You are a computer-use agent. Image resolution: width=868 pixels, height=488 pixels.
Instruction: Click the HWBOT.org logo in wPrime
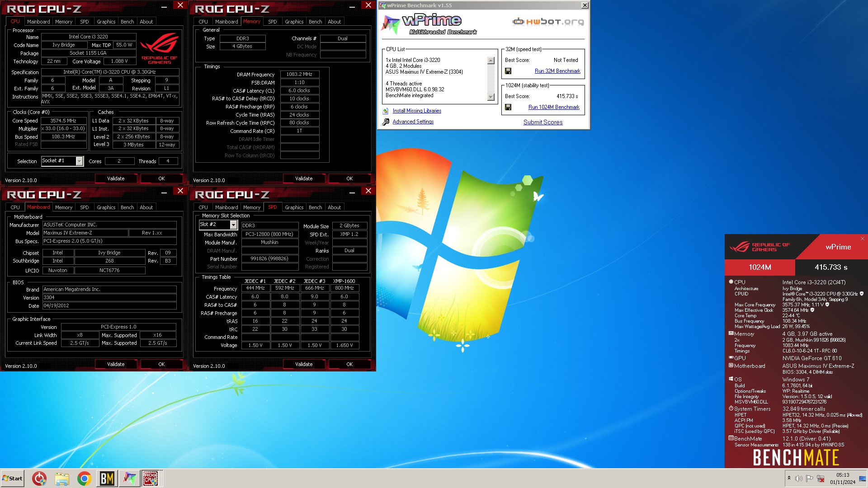coord(547,21)
